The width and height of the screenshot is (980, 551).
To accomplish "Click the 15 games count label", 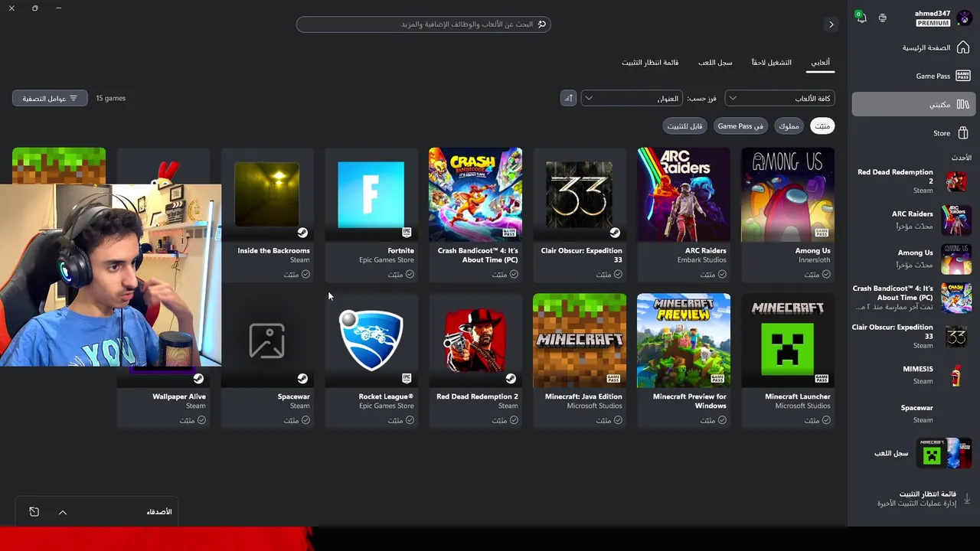I will (x=111, y=98).
